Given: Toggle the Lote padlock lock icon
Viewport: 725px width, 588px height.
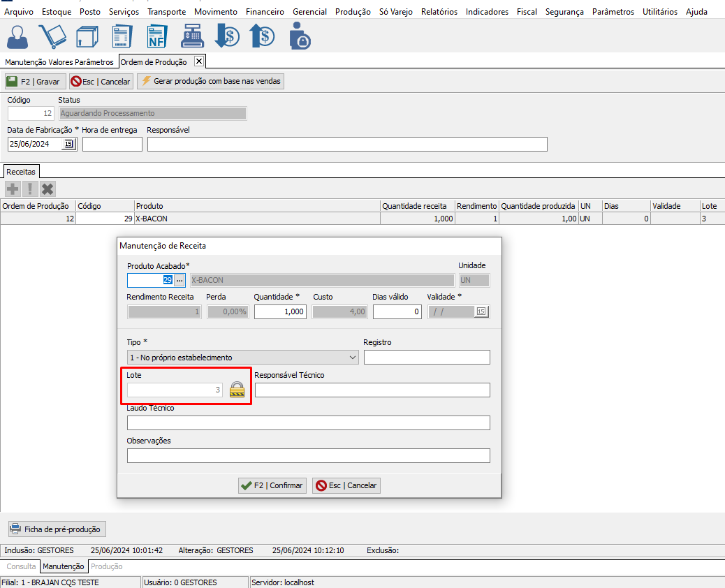Looking at the screenshot, I should [x=238, y=389].
